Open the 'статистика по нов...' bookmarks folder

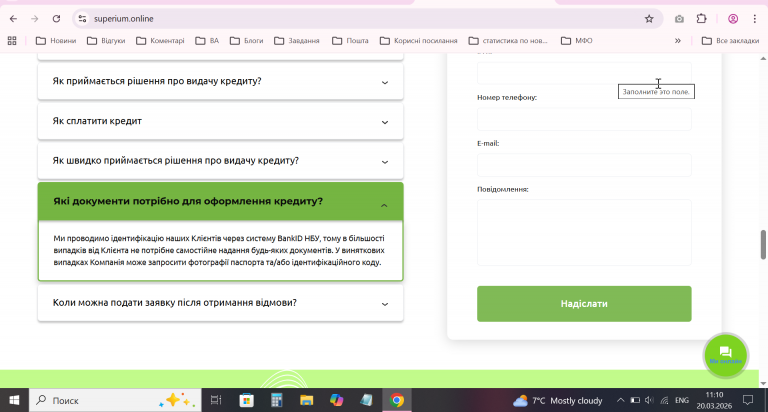click(507, 41)
